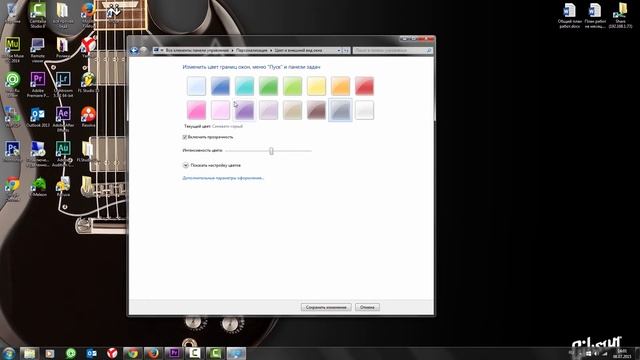Open Remote viewer desktop shortcut
The image size is (640, 360).
pos(38,50)
